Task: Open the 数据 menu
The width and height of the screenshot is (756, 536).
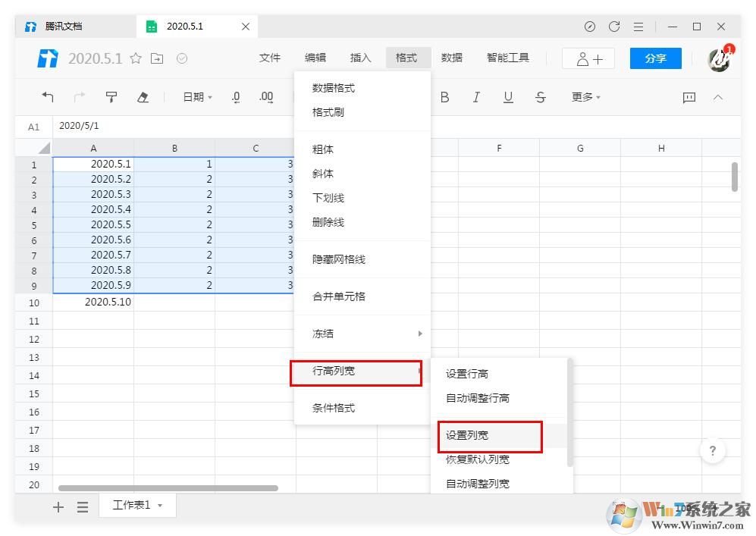Action: [x=452, y=57]
